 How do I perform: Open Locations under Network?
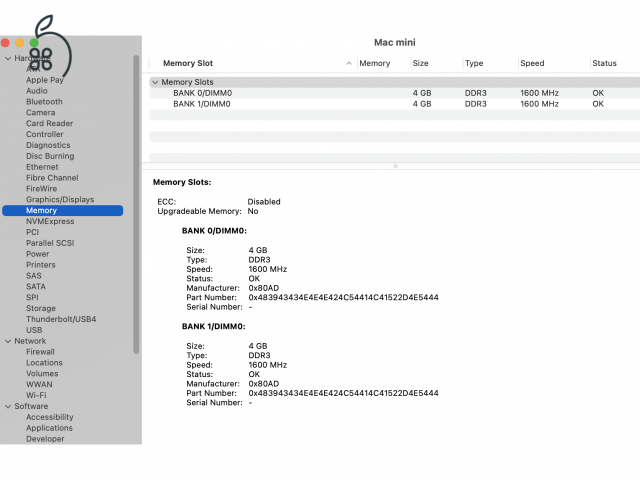point(44,363)
